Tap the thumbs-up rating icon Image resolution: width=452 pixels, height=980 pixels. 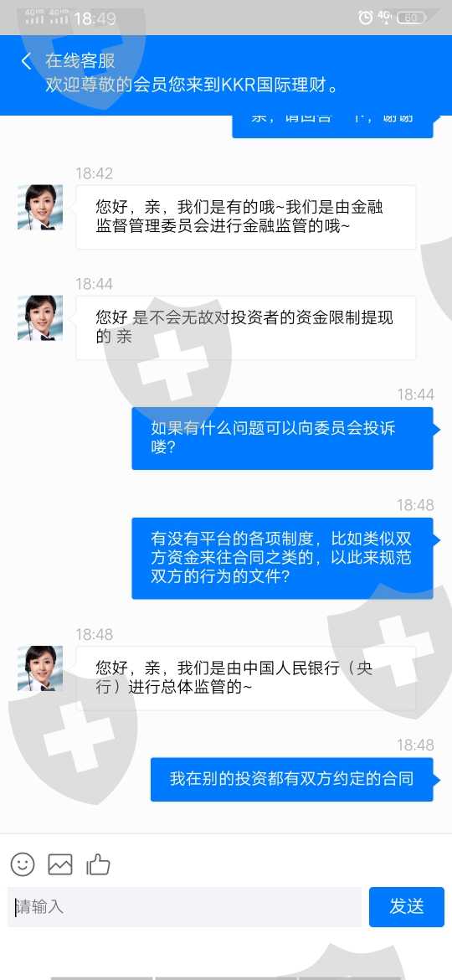tap(98, 864)
